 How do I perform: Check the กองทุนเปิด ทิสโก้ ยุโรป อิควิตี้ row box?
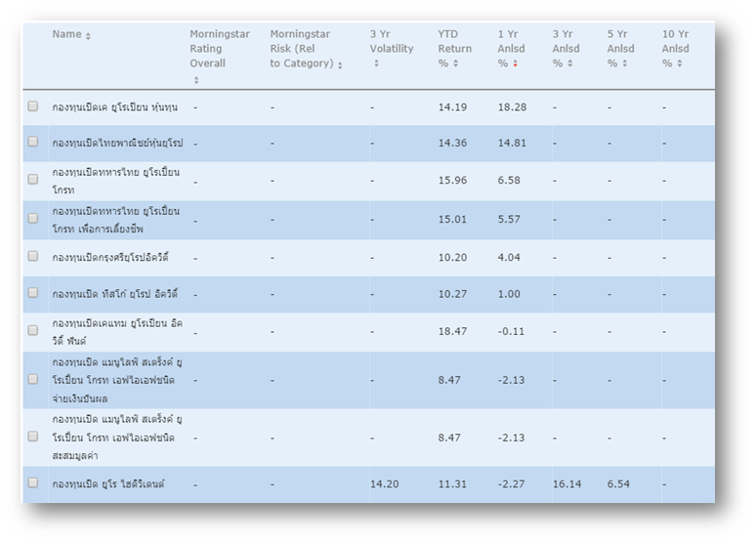tap(33, 293)
